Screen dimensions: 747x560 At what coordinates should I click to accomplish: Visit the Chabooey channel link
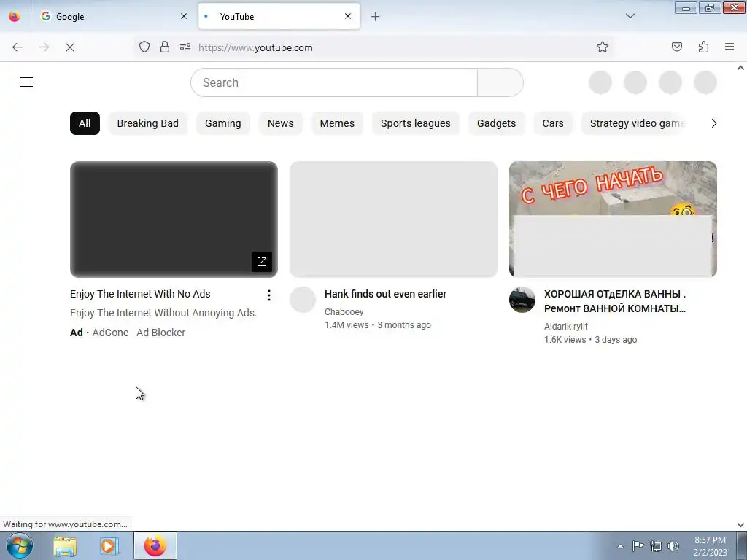344,312
